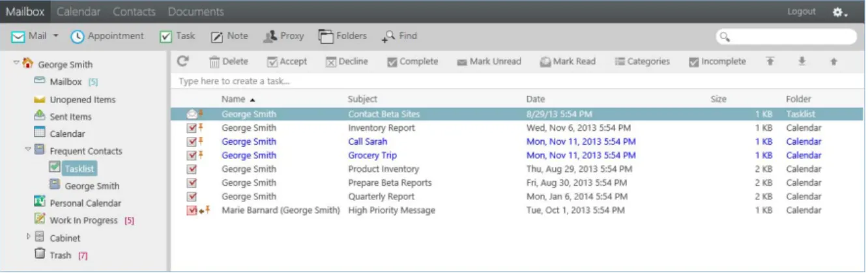Viewport: 868px width, 273px height.
Task: Switch to the Documents tab
Action: 195,12
